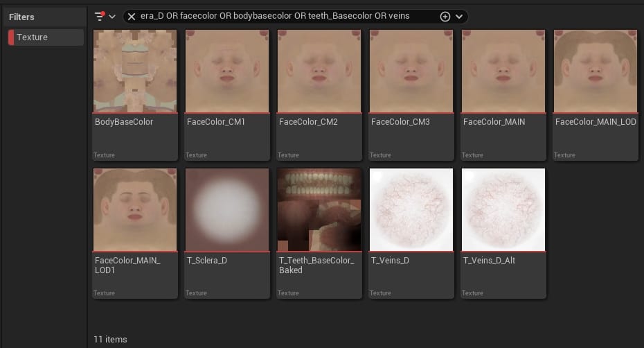Click the FaceColor_MAIN asset name
644x348 pixels.
pos(494,122)
